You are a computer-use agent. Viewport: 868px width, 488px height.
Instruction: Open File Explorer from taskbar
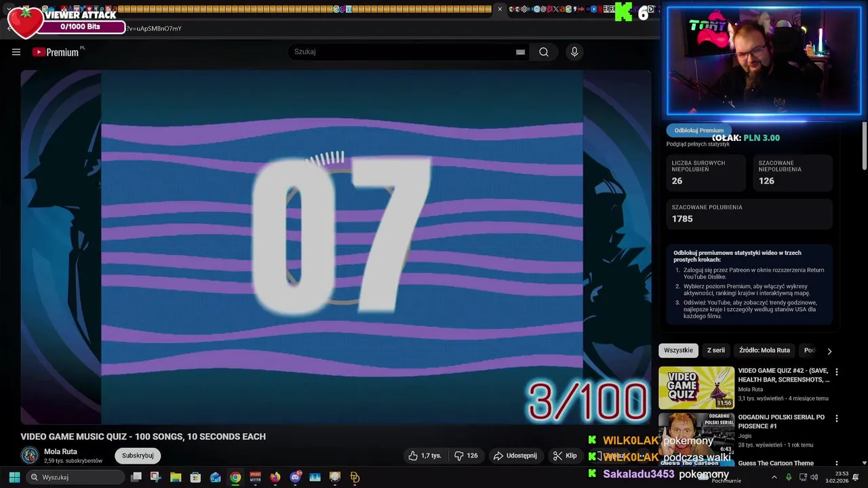click(176, 477)
